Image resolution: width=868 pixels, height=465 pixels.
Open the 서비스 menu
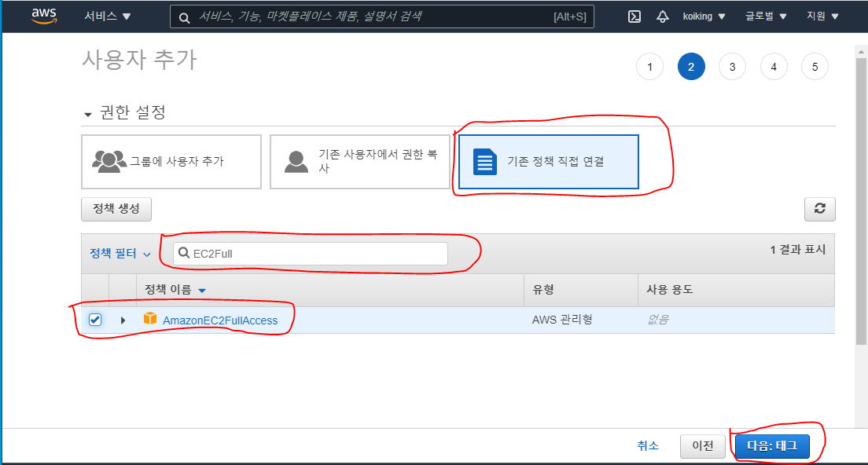108,16
